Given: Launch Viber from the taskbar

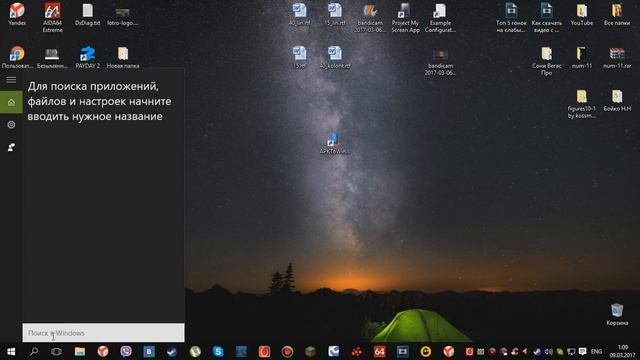Looking at the screenshot, I should point(126,351).
